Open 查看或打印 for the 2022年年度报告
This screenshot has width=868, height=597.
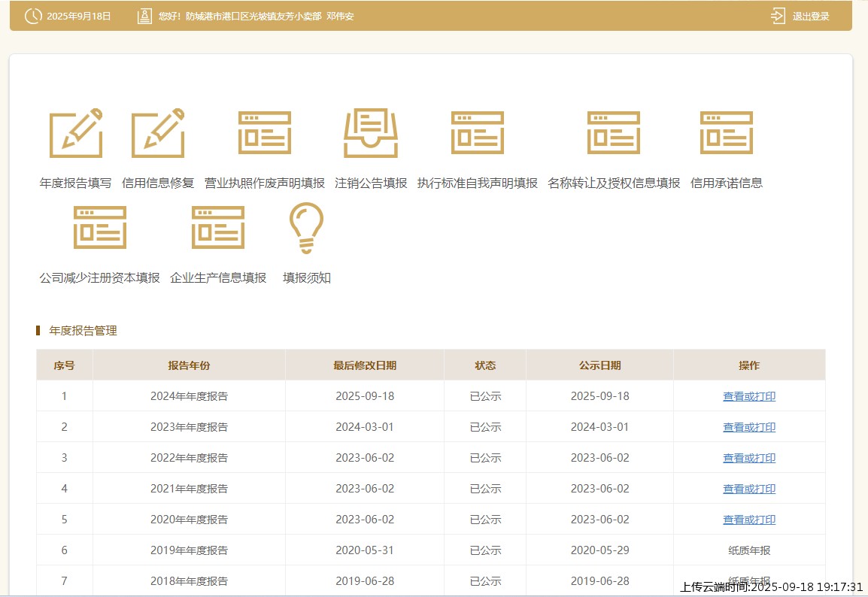point(749,458)
